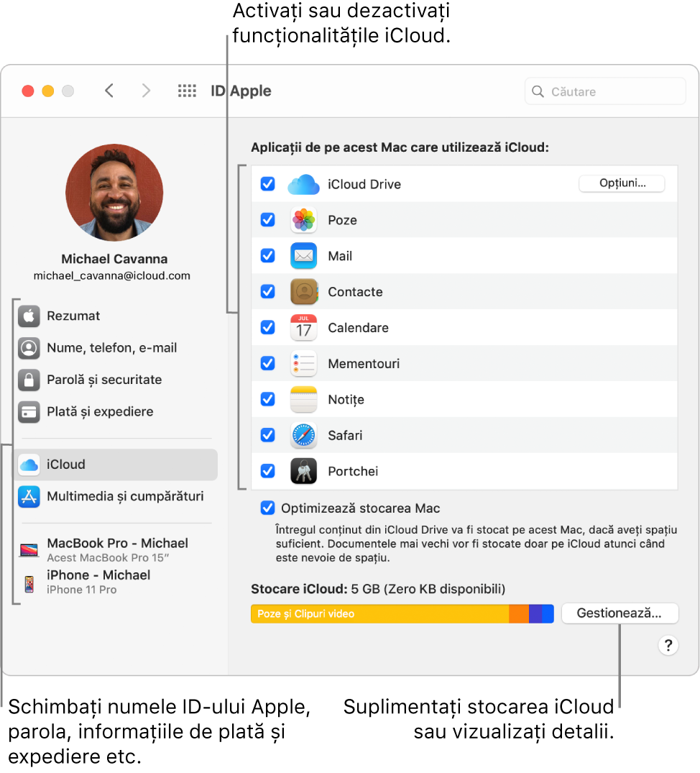The height and width of the screenshot is (773, 700).
Task: Click the Portchei keychain icon
Action: click(303, 471)
